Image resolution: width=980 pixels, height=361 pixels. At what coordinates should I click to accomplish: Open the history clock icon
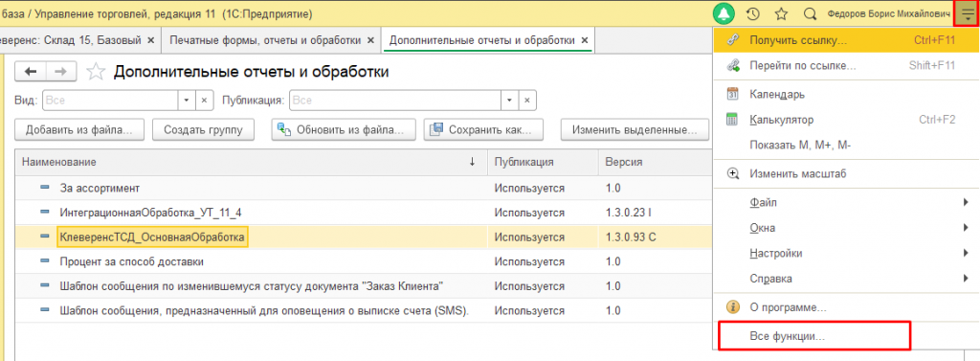tap(754, 13)
